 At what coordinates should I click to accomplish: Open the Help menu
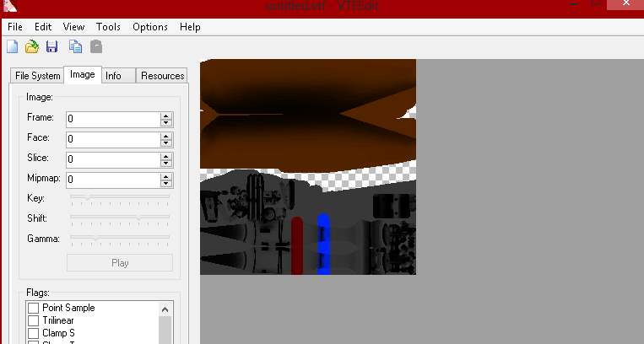[x=190, y=27]
